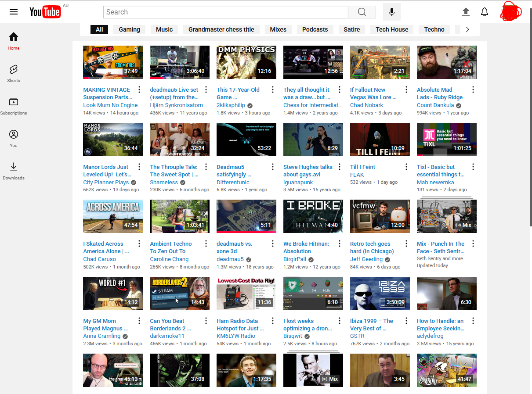The image size is (532, 394).
Task: Select the Gaming filter chip
Action: pyautogui.click(x=129, y=29)
